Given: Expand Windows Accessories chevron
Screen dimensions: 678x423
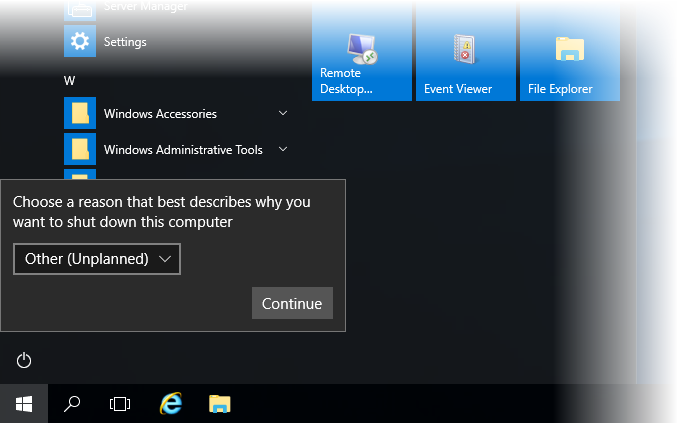Looking at the screenshot, I should pos(283,113).
